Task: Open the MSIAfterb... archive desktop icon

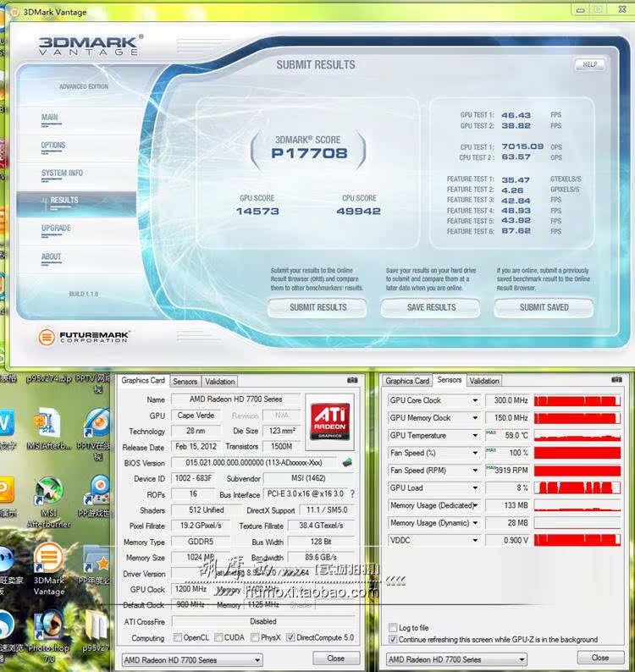Action: (x=47, y=423)
